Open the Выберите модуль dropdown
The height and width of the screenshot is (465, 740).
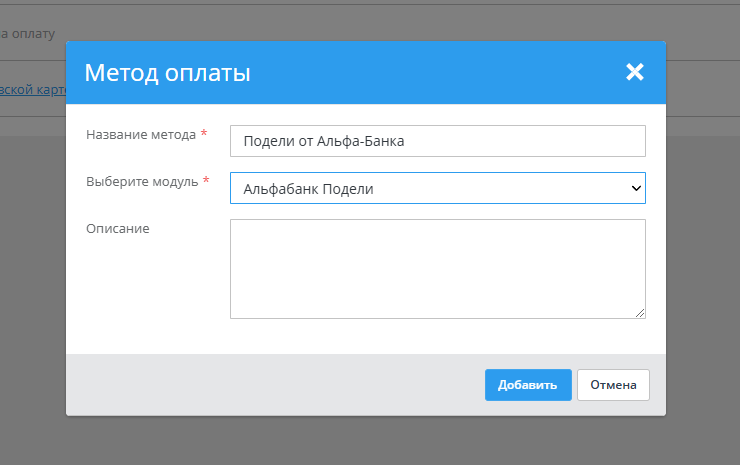coord(437,188)
